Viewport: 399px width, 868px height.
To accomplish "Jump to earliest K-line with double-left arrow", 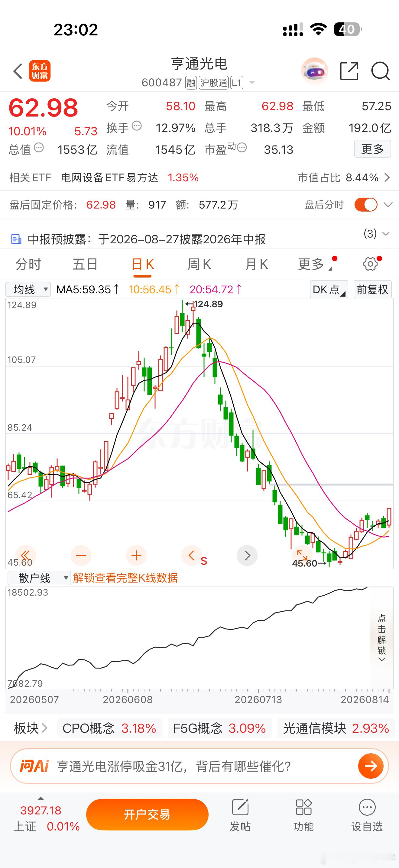I will coord(26,555).
